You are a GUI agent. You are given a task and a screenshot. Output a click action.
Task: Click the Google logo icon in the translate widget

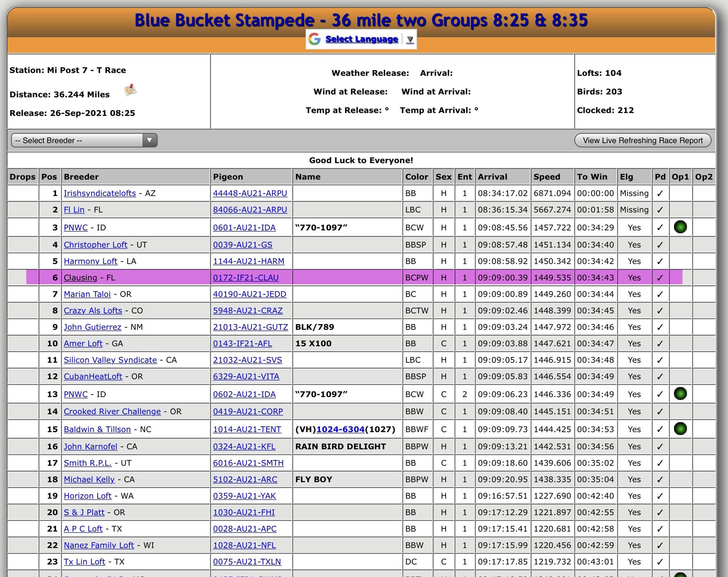pos(315,39)
